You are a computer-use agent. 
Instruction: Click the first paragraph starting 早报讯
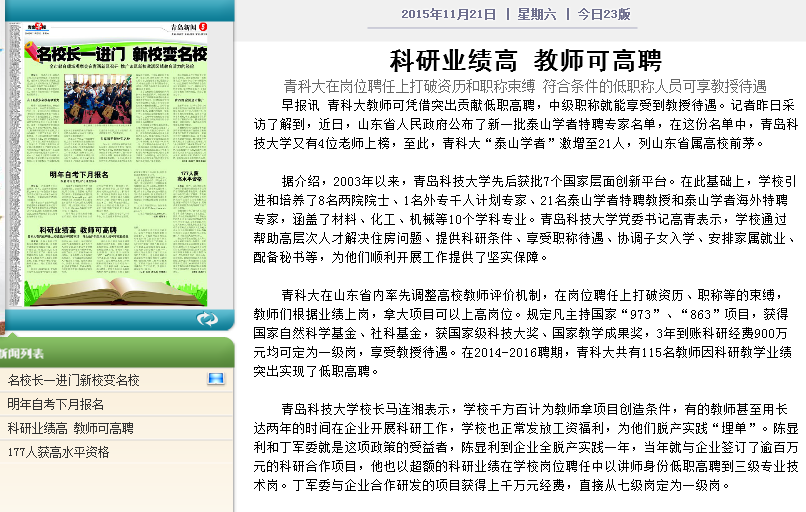click(x=525, y=124)
